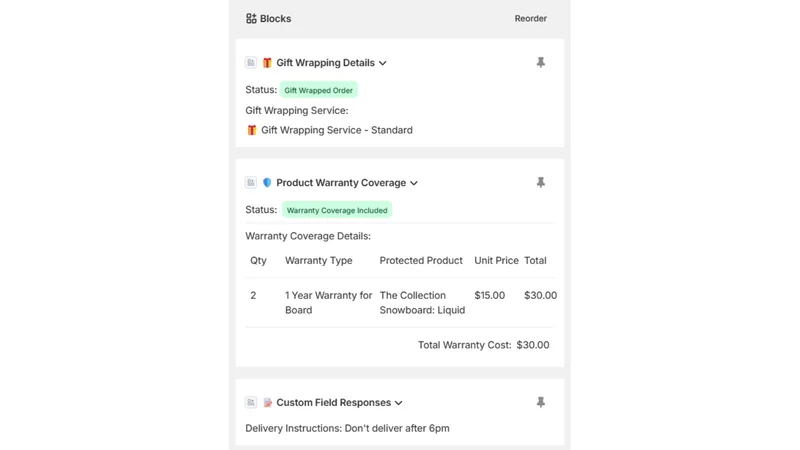Click the gift icon next to Gift Wrapping Service - Standard
Screen dimensions: 800x450
click(x=252, y=130)
